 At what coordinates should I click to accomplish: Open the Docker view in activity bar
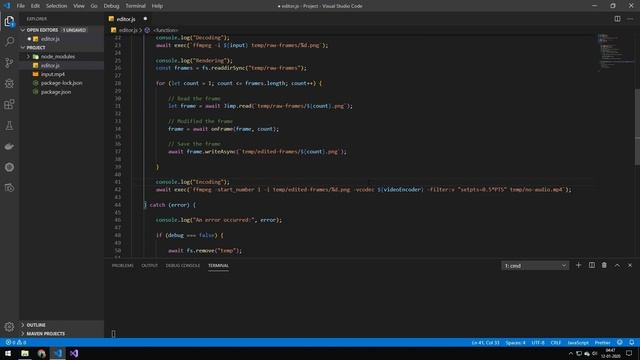[9, 146]
